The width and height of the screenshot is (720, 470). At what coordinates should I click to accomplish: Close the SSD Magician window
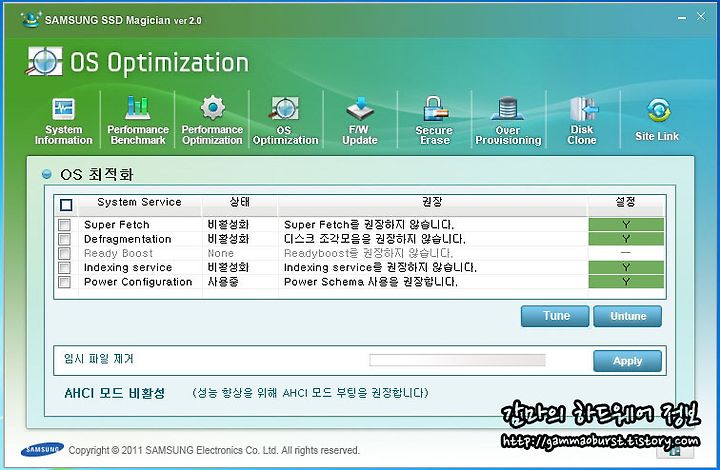click(701, 17)
